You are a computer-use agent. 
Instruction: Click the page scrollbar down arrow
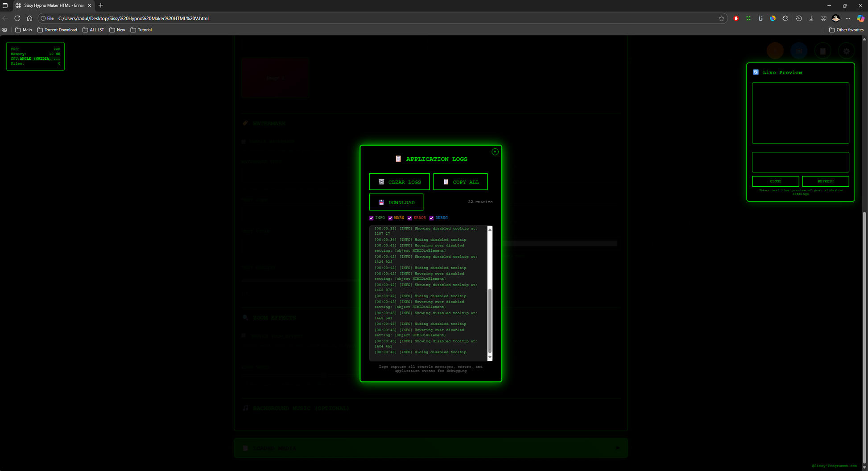864,467
